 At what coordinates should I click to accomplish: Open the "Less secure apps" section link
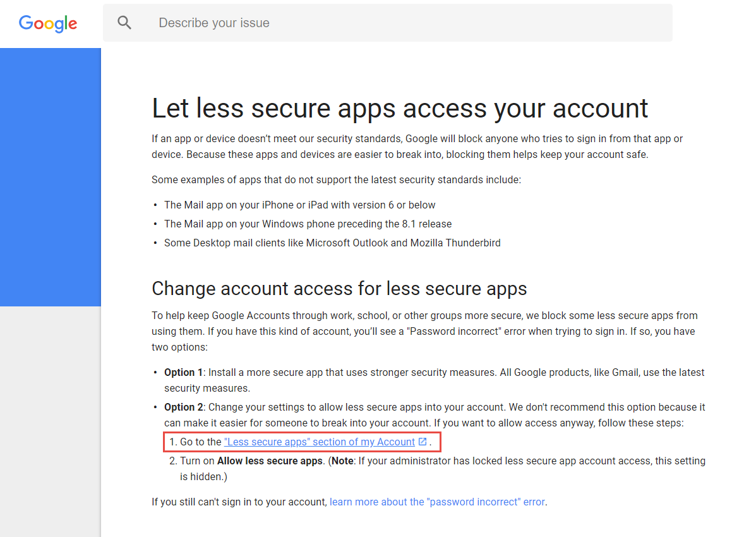pyautogui.click(x=319, y=442)
